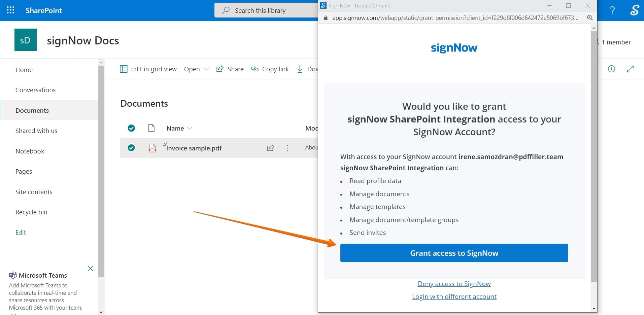This screenshot has height=315, width=644.
Task: Open the Invoice sample.pdf file name
Action: (194, 148)
